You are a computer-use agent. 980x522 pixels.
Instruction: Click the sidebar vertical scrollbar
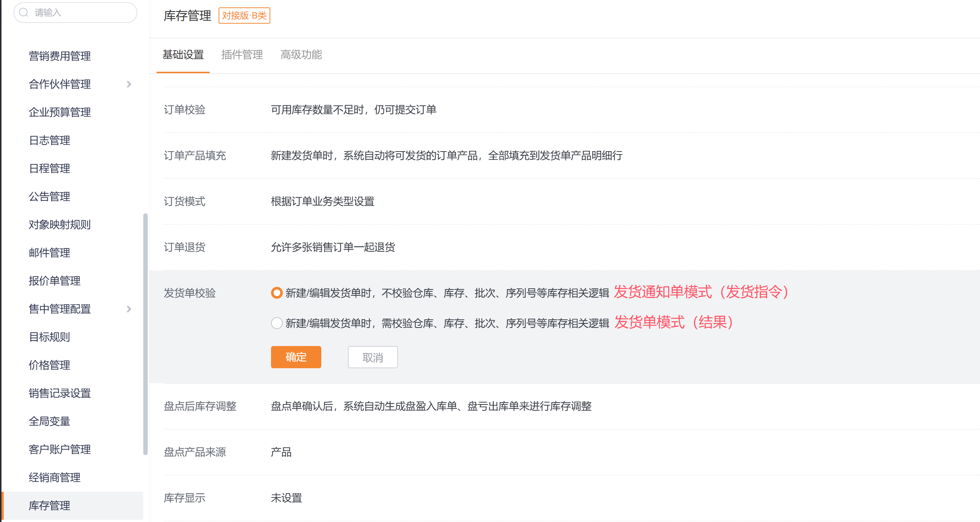tap(145, 333)
